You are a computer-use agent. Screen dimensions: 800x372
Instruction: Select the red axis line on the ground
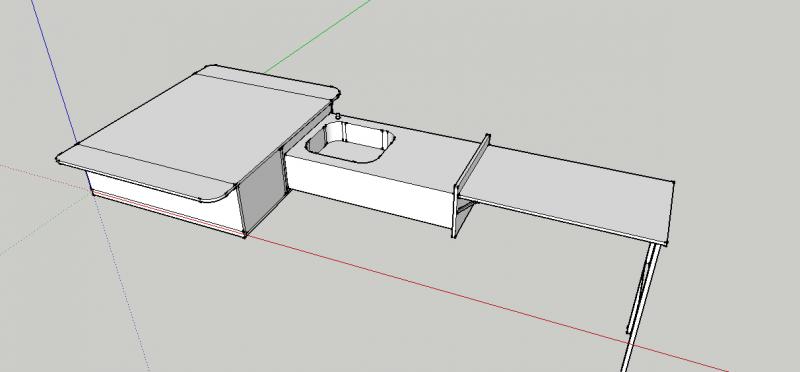pyautogui.click(x=485, y=302)
